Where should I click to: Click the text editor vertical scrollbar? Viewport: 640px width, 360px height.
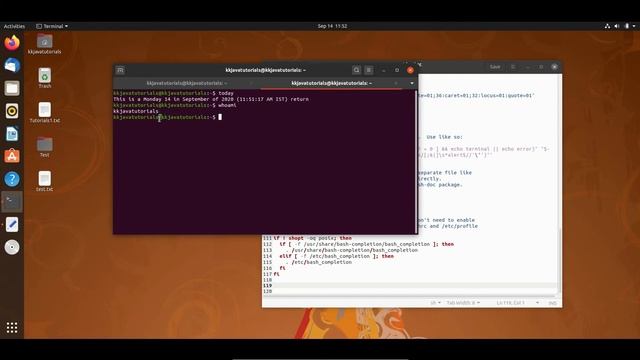tap(560, 261)
